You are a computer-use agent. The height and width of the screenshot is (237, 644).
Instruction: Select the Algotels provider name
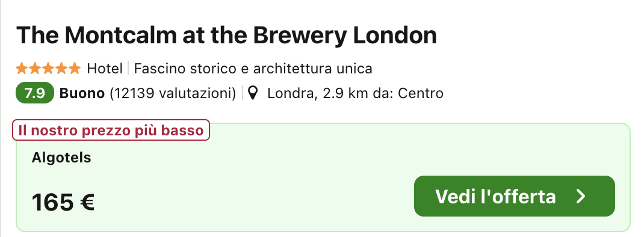[61, 158]
